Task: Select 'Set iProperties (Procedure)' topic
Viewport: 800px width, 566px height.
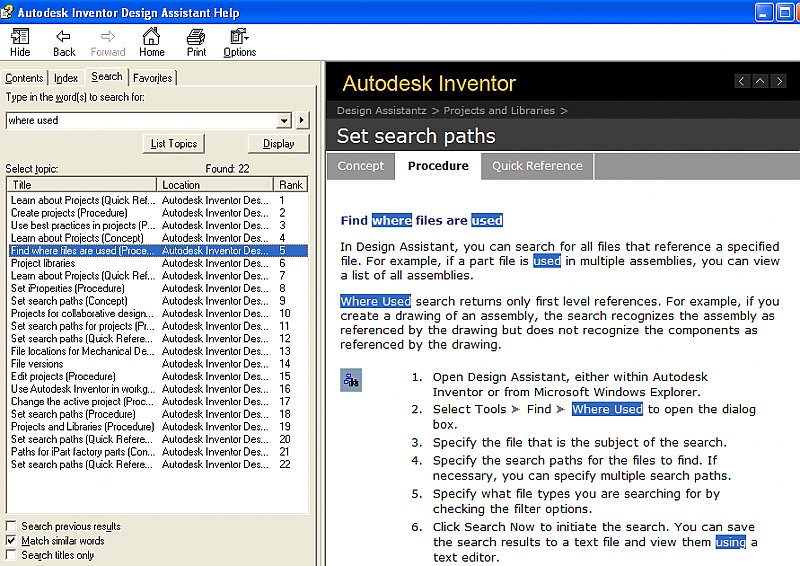Action: pos(158,288)
